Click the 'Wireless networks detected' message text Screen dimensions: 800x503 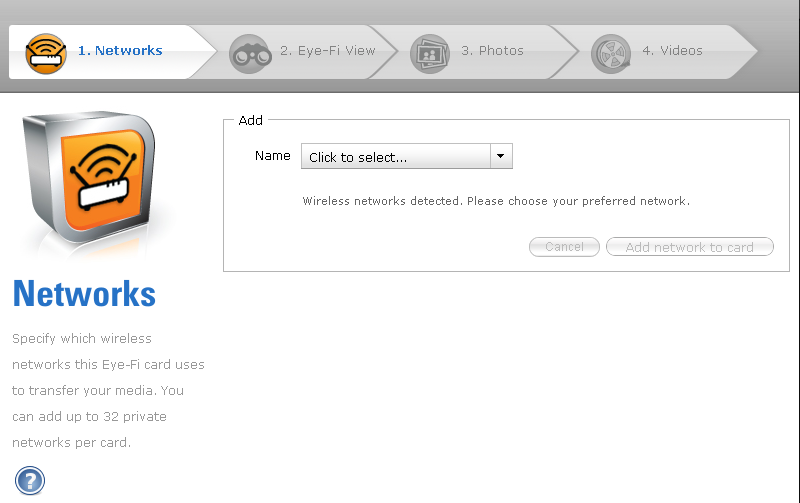pyautogui.click(x=496, y=201)
